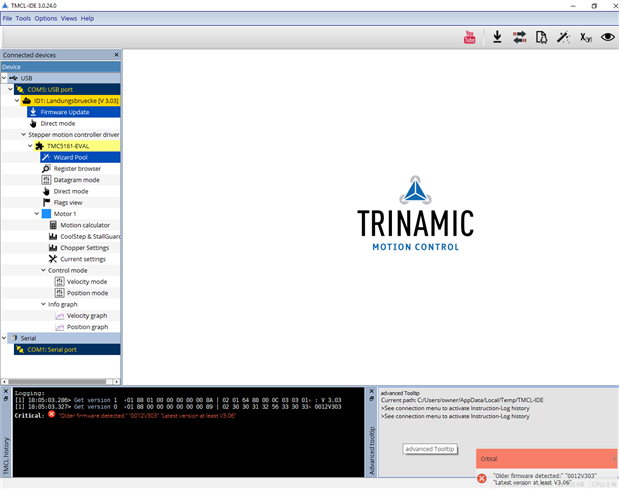The width and height of the screenshot is (619, 489).
Task: Click the orange Critical notification header
Action: click(546, 459)
